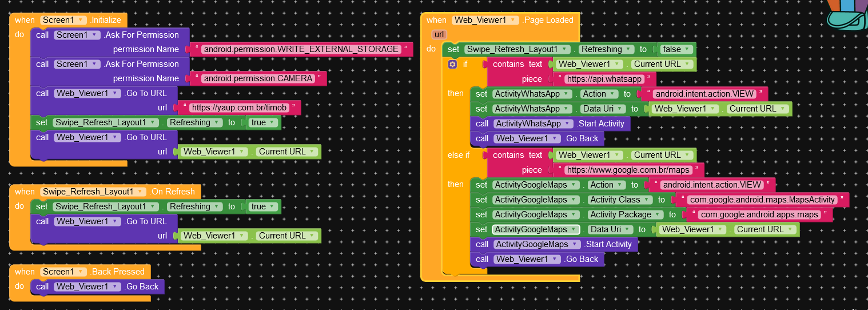Viewport: 868px width, 310px height.
Task: Click the com.google.android.maps.MapsActivity text block
Action: click(762, 200)
